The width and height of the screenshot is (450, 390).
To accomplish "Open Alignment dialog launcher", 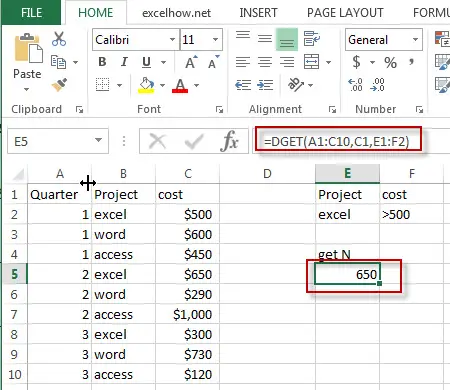I will point(332,109).
